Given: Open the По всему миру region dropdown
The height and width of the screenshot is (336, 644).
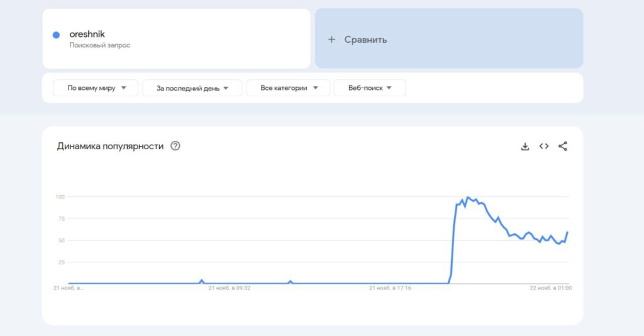Looking at the screenshot, I should coord(96,88).
